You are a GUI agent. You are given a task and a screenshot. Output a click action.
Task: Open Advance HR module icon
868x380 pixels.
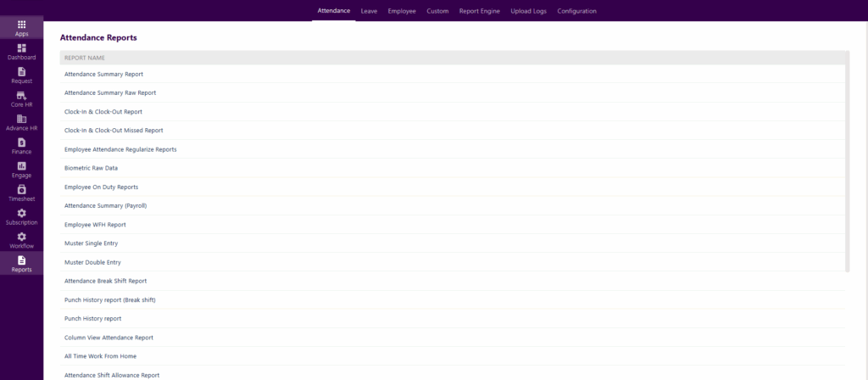coord(21,119)
